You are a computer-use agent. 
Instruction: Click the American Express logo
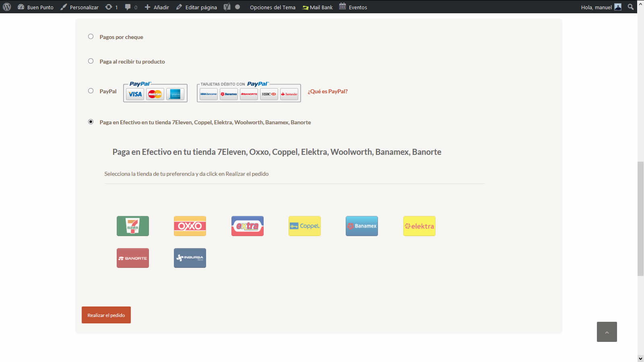click(175, 94)
